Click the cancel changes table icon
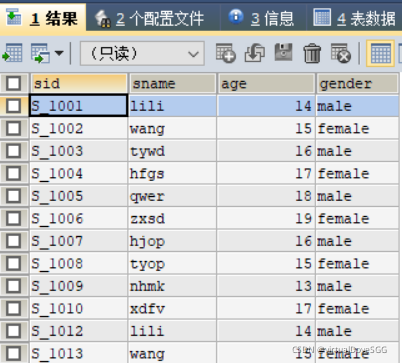Image resolution: width=402 pixels, height=363 pixels. [341, 53]
